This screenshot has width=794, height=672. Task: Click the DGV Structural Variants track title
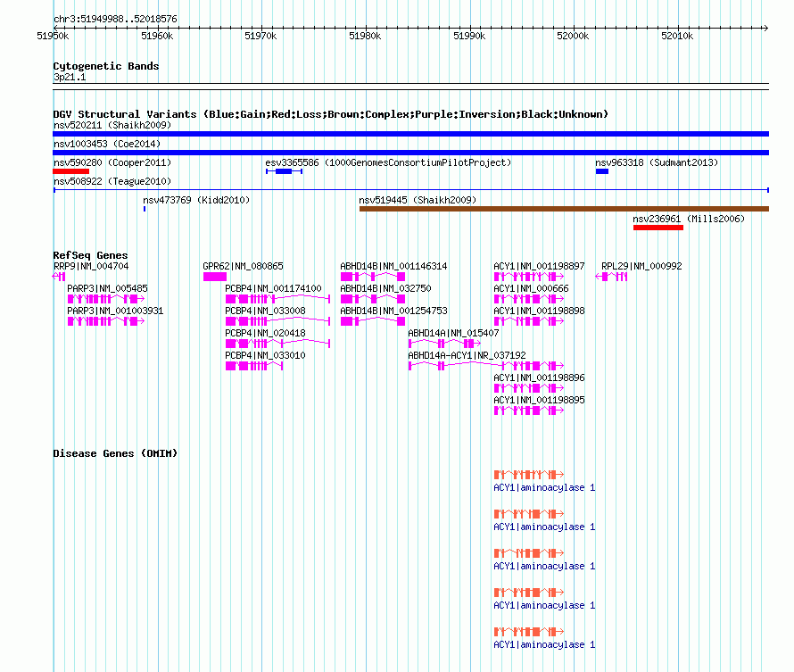(x=330, y=114)
